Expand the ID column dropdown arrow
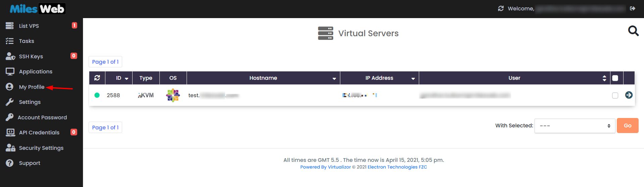The width and height of the screenshot is (644, 187). pos(127,78)
